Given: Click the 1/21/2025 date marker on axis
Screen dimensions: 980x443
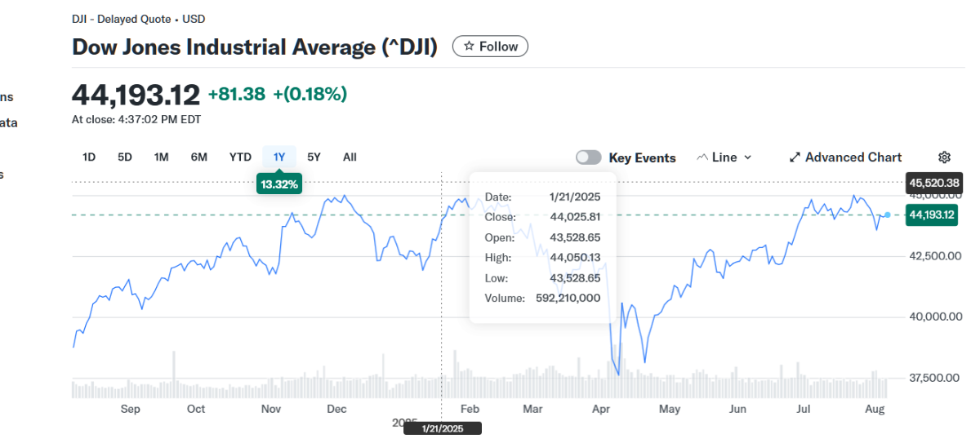Looking at the screenshot, I should pyautogui.click(x=443, y=428).
